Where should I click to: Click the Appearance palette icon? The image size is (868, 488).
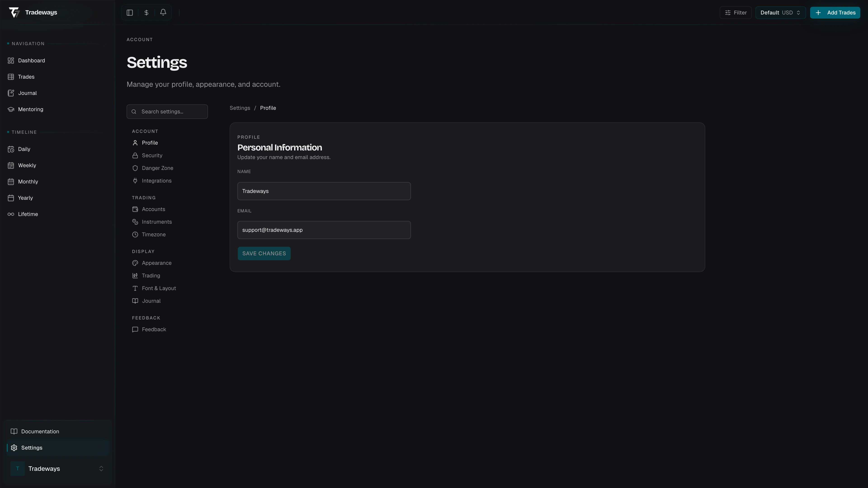pos(135,263)
